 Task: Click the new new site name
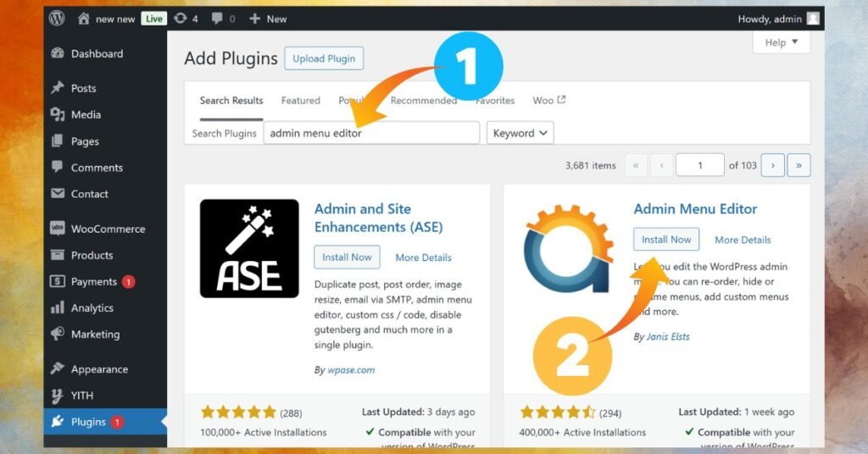[x=115, y=19]
